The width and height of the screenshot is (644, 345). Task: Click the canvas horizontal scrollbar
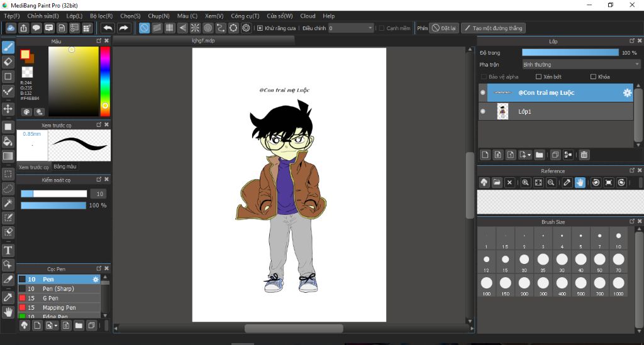(293, 329)
